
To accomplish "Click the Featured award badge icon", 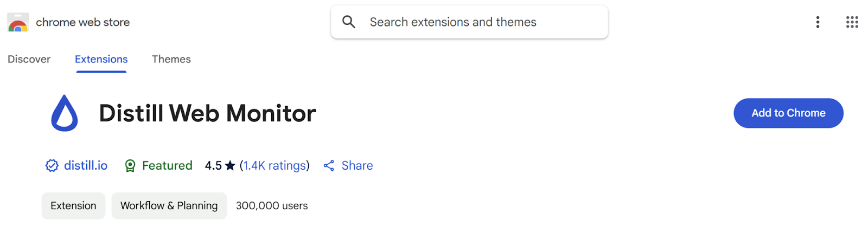I will pos(130,166).
